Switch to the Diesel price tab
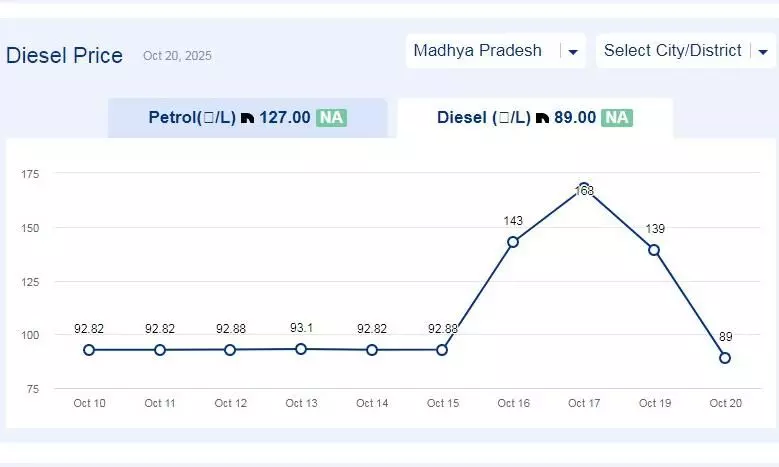Screen dimensions: 779x467 534,118
